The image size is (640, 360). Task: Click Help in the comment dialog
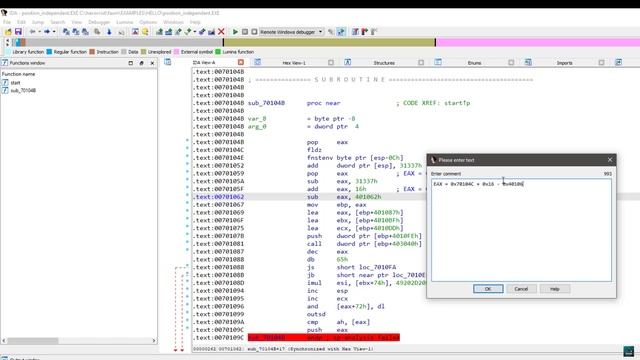click(x=554, y=289)
